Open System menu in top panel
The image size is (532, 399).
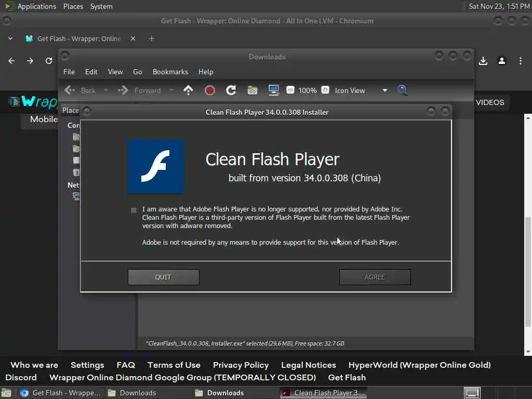coord(101,6)
